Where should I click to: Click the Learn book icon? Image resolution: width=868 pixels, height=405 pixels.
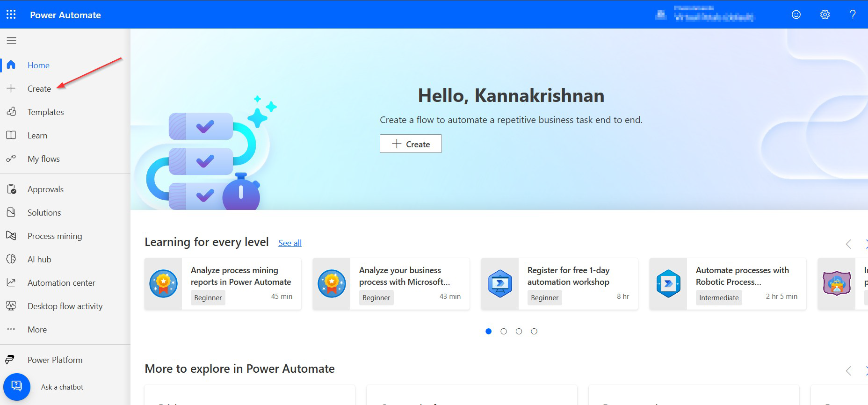point(11,135)
